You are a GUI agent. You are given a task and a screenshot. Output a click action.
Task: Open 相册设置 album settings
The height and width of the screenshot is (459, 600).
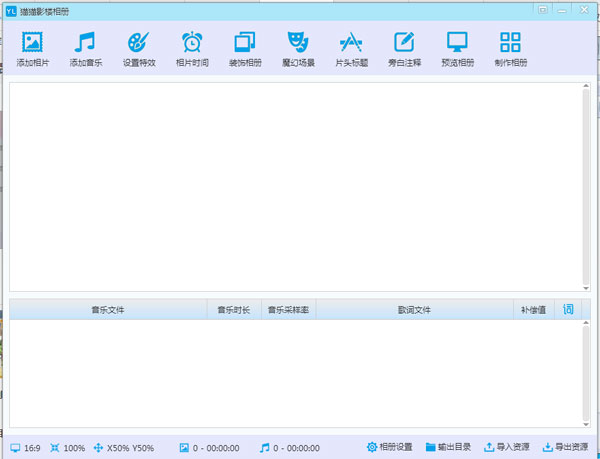[x=390, y=447]
